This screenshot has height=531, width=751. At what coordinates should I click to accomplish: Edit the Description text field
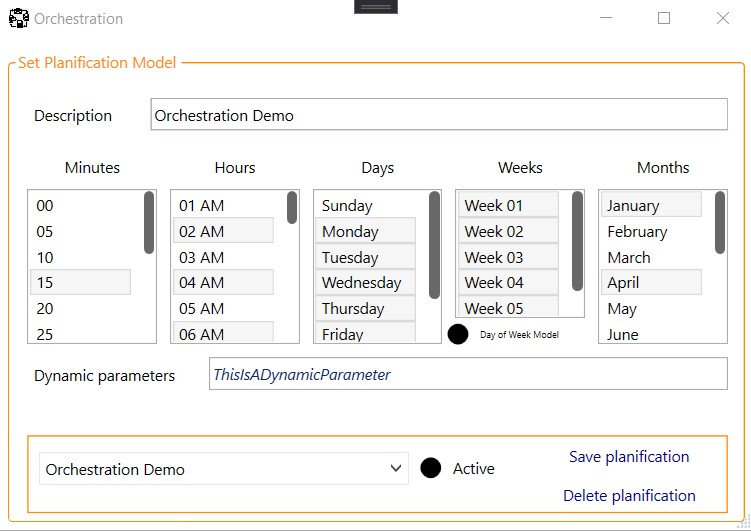click(x=439, y=114)
